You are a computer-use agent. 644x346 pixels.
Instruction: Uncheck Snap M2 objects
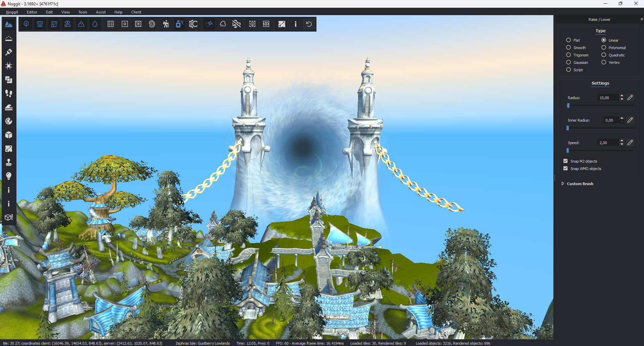click(x=565, y=161)
